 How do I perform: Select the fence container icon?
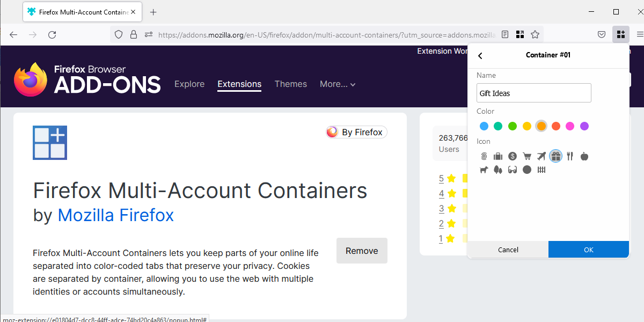click(x=541, y=170)
